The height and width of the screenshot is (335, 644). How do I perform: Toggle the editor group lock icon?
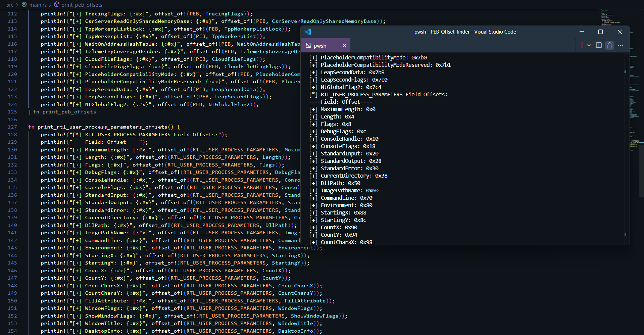pos(610,45)
